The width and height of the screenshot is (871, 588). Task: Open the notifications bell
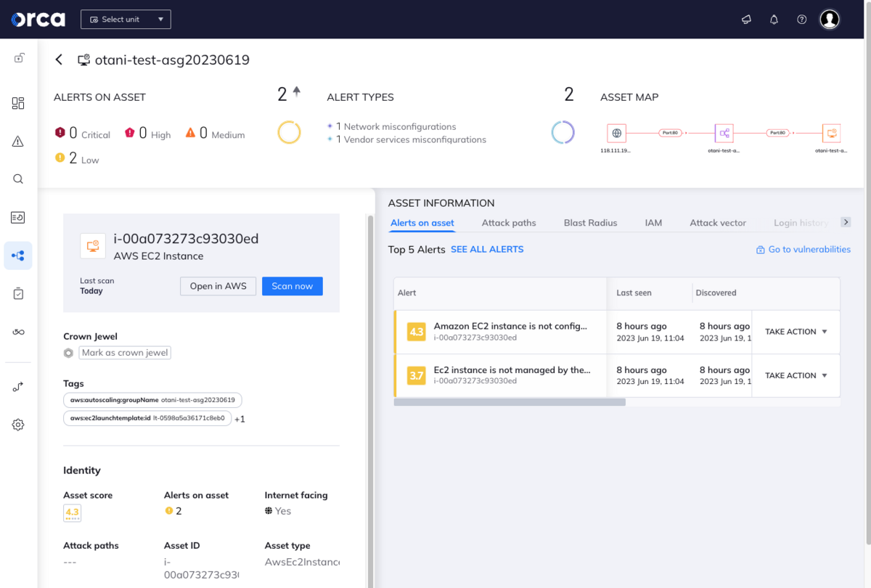pyautogui.click(x=774, y=20)
